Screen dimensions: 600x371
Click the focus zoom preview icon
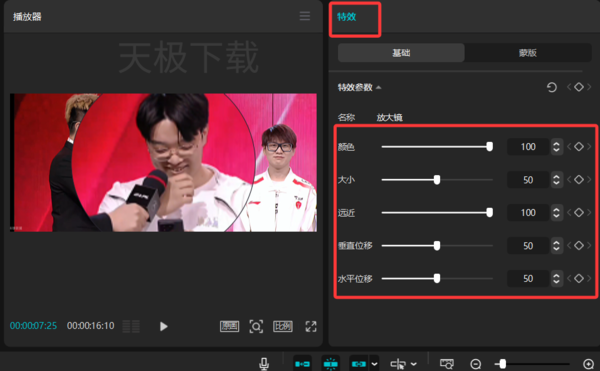[x=256, y=326]
